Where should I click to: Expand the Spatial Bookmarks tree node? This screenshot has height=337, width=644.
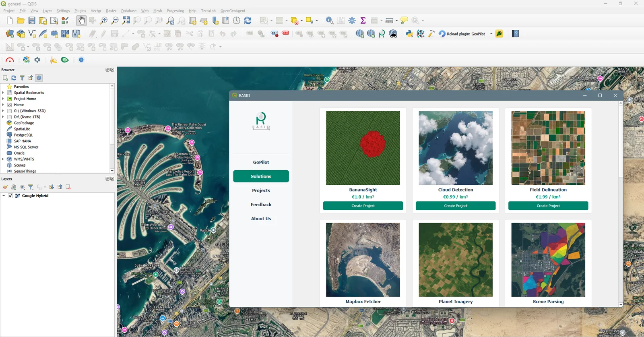click(3, 93)
